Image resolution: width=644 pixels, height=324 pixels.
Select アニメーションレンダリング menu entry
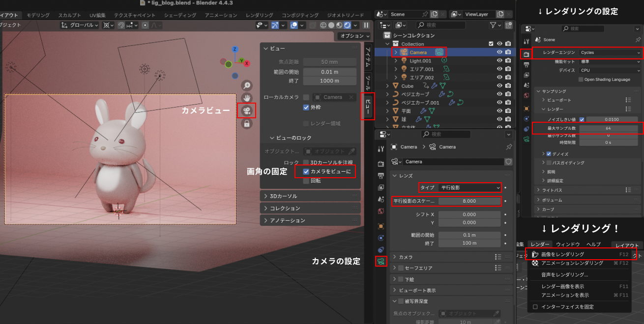579,263
